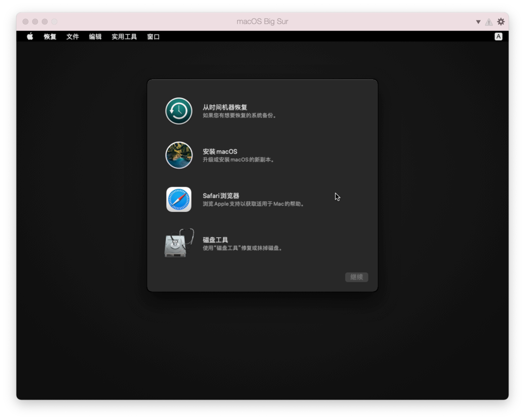
Task: Open the title bar dropdown arrow
Action: click(478, 21)
